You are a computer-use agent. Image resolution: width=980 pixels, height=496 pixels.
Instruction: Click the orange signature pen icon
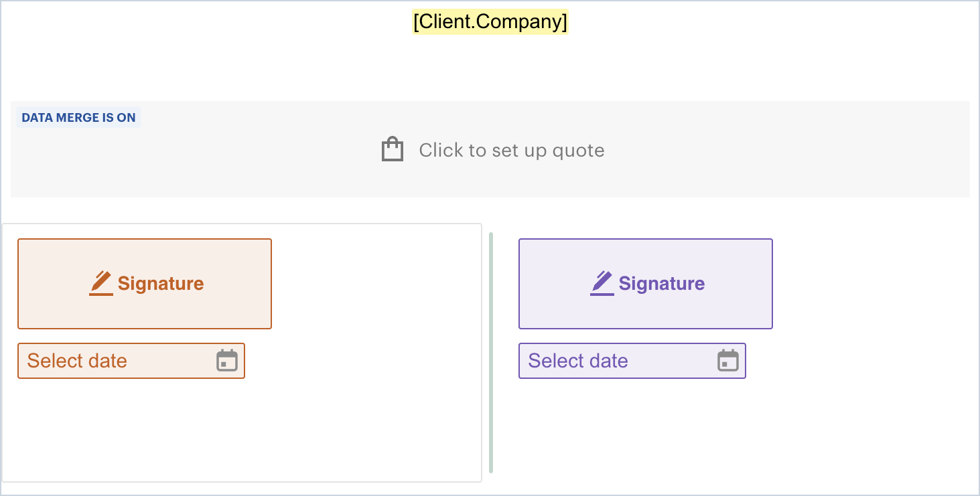[x=101, y=283]
